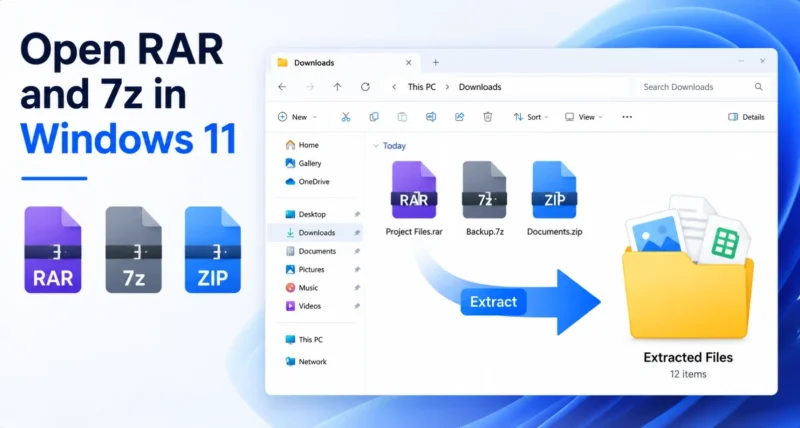Click the Share toolbar icon
The width and height of the screenshot is (800, 428).
click(x=459, y=117)
